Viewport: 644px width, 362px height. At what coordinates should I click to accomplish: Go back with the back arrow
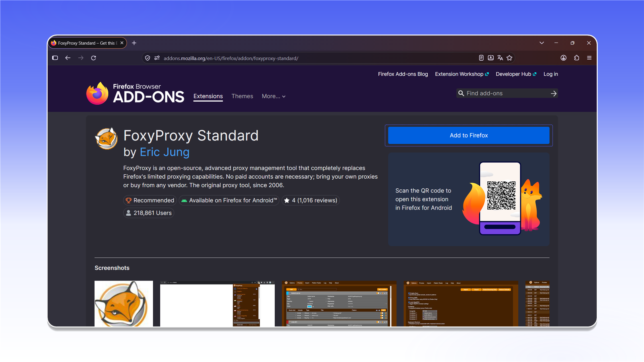tap(68, 58)
